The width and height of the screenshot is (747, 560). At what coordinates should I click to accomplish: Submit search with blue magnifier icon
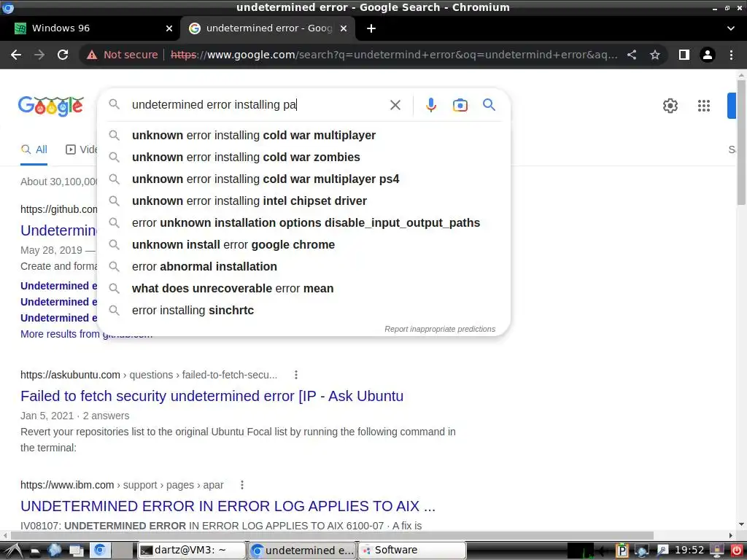[489, 105]
